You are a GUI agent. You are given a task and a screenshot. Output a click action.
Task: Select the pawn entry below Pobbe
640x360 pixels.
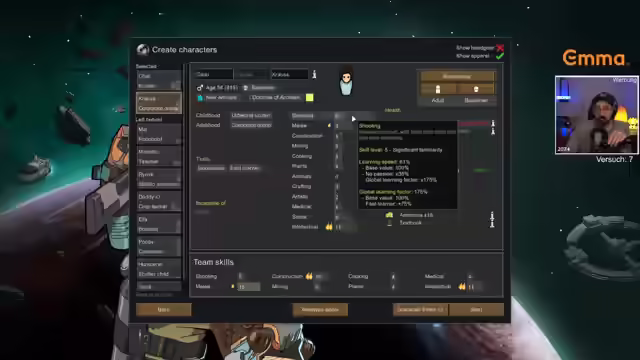[159, 269]
